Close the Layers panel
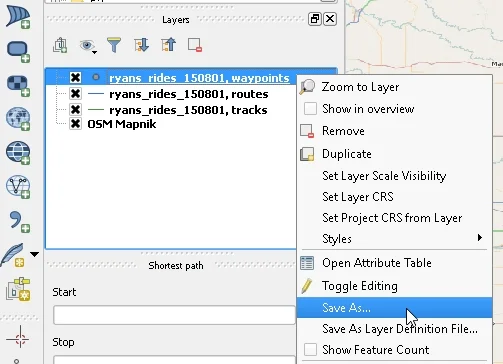This screenshot has height=364, width=503. coord(330,19)
